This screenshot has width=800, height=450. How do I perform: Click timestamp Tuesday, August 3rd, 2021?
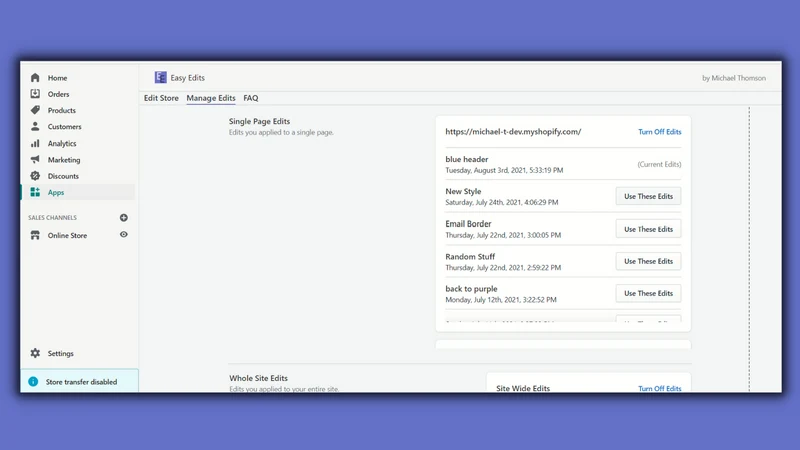pyautogui.click(x=504, y=170)
